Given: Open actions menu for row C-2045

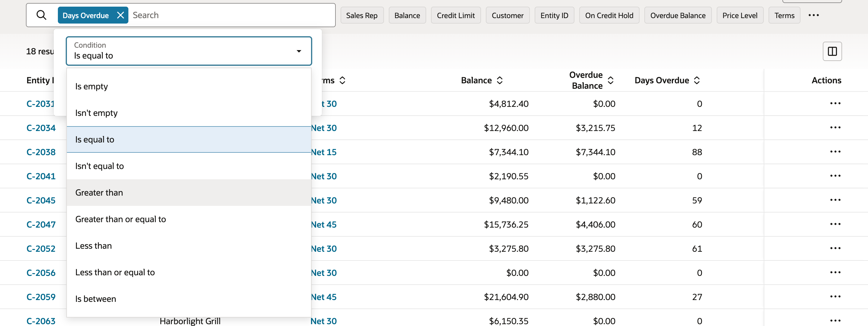Looking at the screenshot, I should [835, 200].
